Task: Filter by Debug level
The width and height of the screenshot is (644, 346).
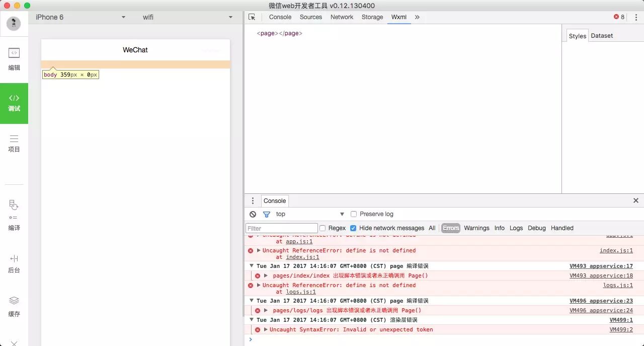Action: pyautogui.click(x=537, y=228)
